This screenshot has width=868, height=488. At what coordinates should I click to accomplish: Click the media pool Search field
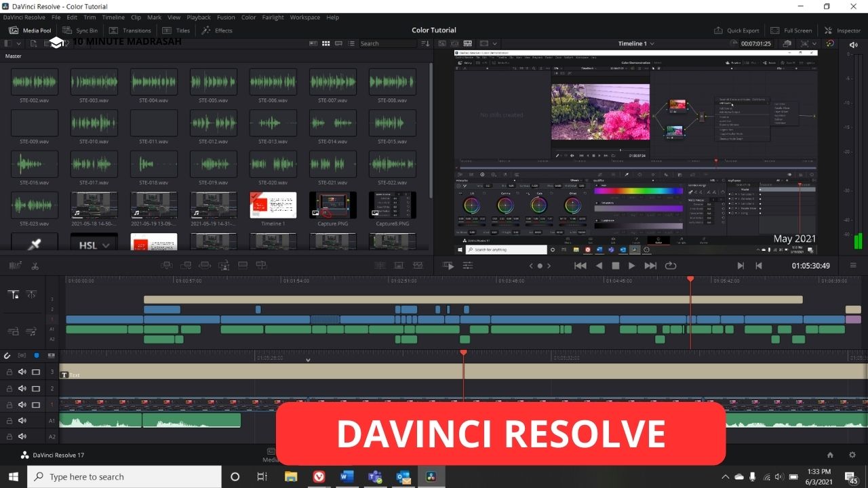pos(389,43)
